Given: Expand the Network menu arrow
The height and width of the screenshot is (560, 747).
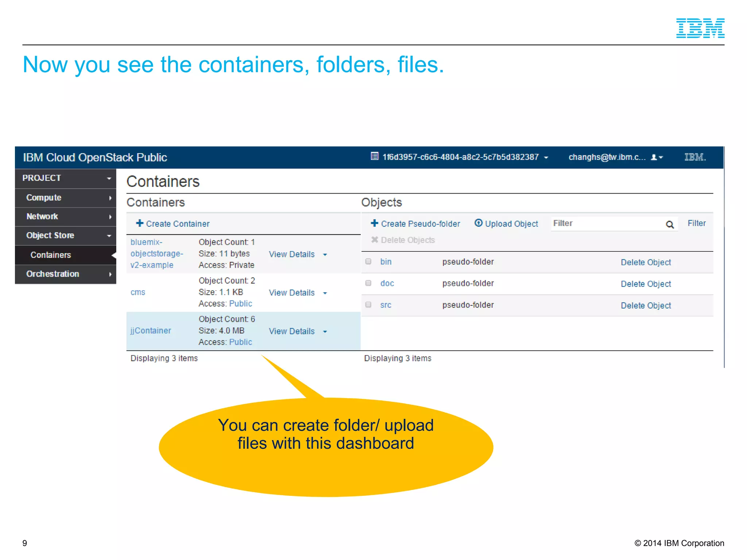Looking at the screenshot, I should (110, 217).
